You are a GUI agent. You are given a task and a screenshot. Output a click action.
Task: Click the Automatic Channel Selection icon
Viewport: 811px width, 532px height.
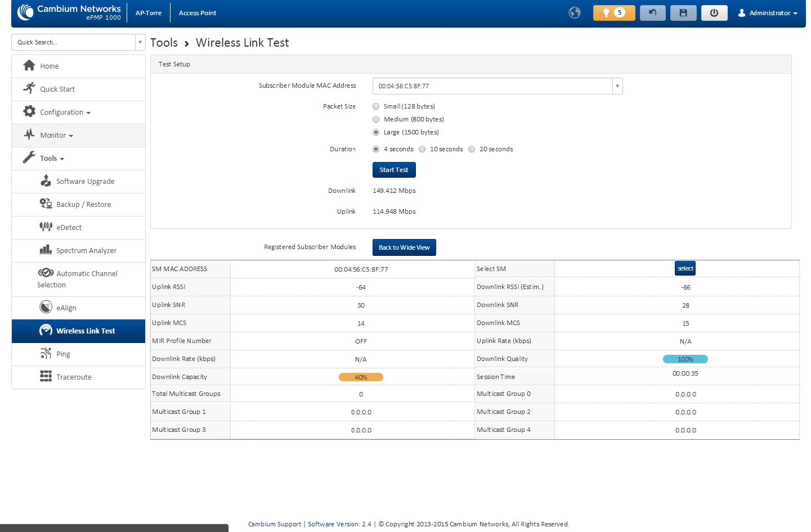coord(46,273)
